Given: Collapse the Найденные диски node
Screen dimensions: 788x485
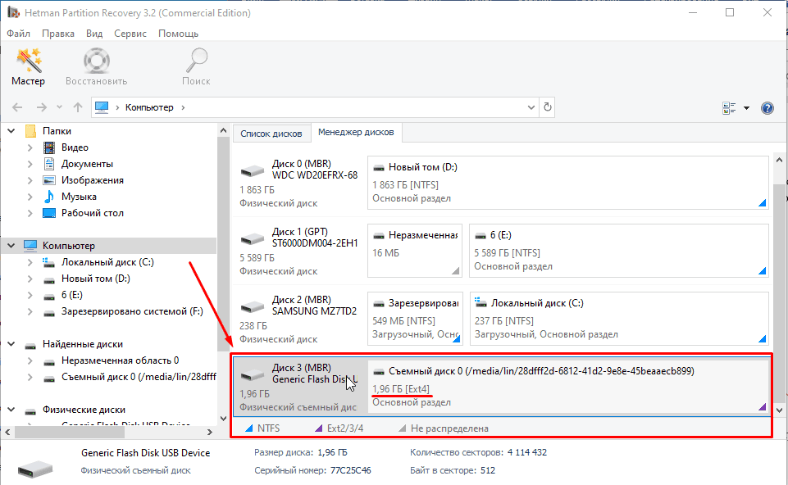Looking at the screenshot, I should coord(11,344).
